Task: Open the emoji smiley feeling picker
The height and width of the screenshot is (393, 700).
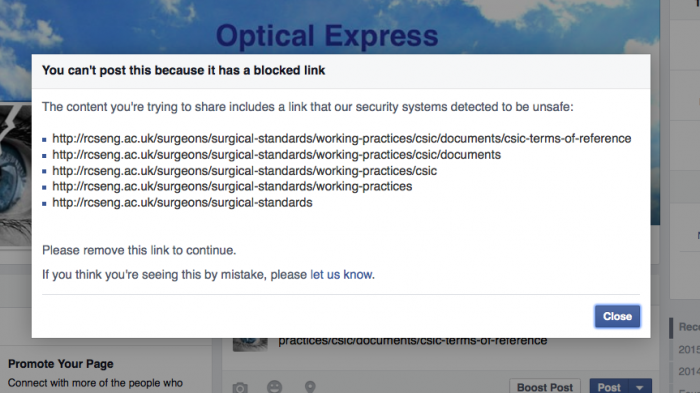Action: pos(275,387)
